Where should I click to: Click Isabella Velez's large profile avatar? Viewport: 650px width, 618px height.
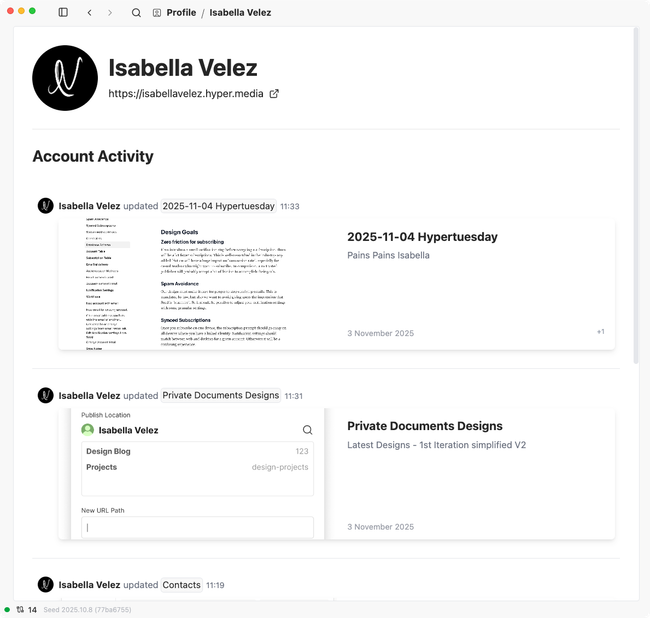click(65, 78)
